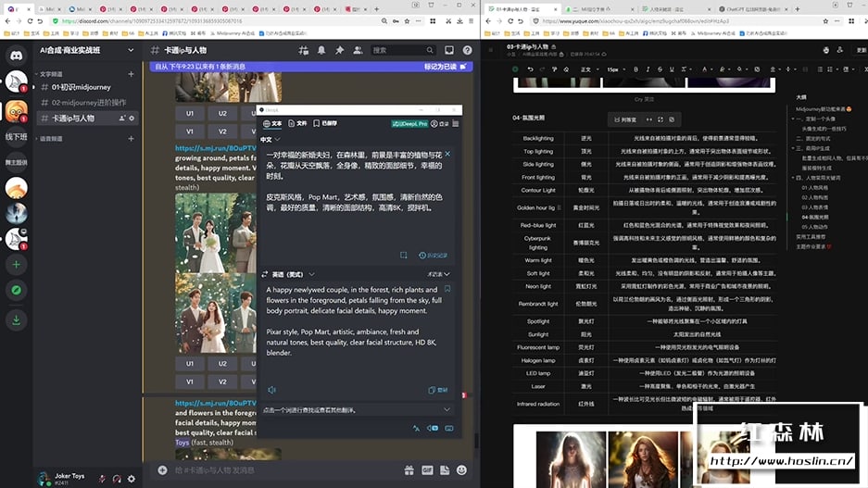Open DeepL target language 英语(美式) dropdown
The image size is (868, 488).
[x=294, y=274]
